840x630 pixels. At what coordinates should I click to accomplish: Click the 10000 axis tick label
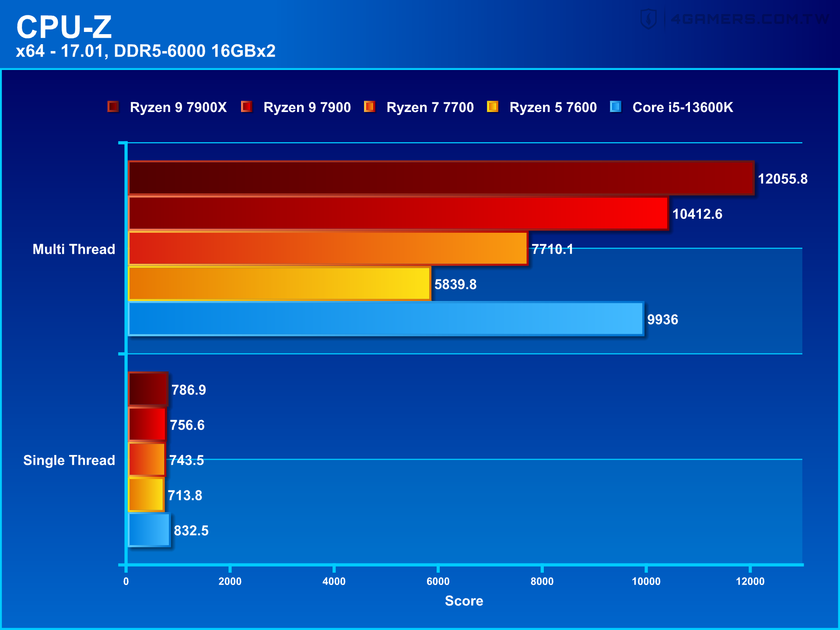[x=646, y=581]
